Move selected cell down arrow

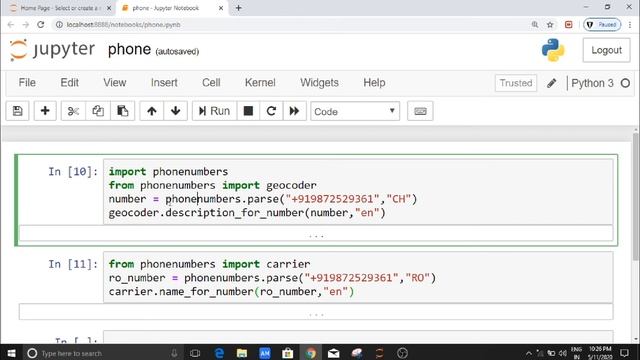[x=176, y=111]
